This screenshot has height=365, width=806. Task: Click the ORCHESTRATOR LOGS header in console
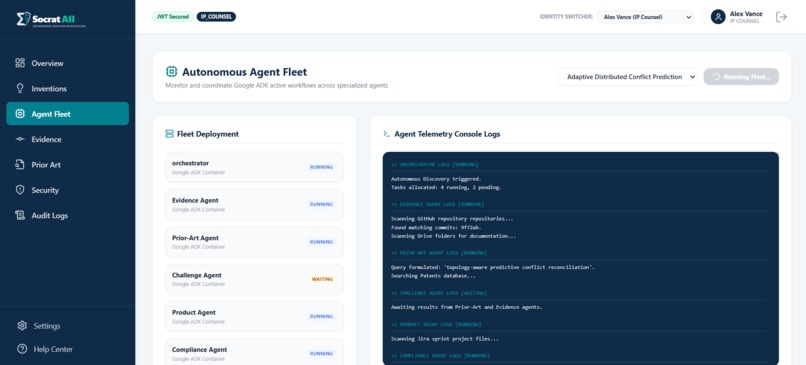[x=435, y=165]
